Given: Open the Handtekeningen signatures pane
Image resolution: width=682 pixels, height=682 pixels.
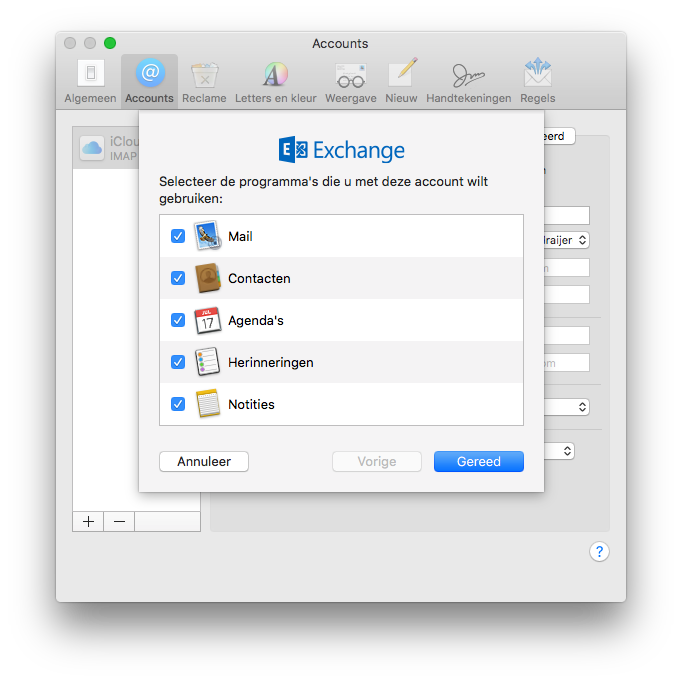Looking at the screenshot, I should point(468,82).
